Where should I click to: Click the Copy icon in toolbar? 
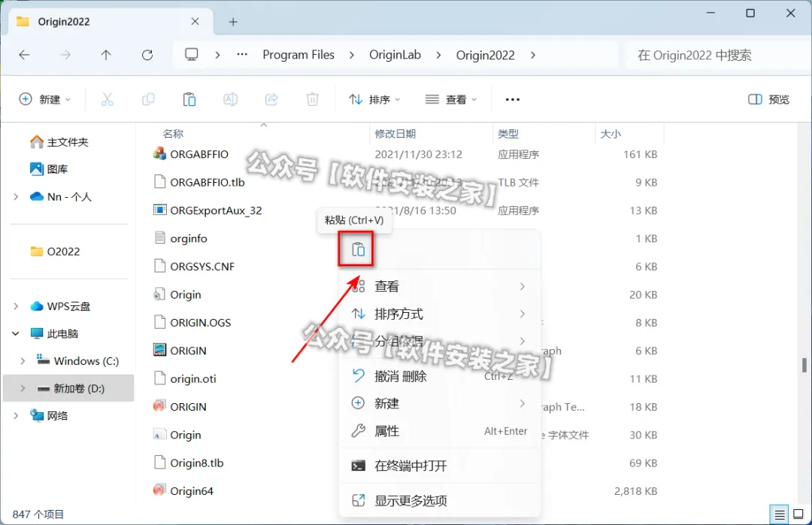[148, 99]
